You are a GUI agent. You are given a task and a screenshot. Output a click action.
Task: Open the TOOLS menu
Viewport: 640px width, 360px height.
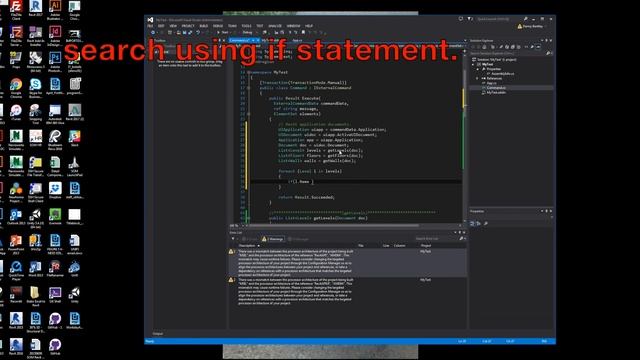coord(247,26)
